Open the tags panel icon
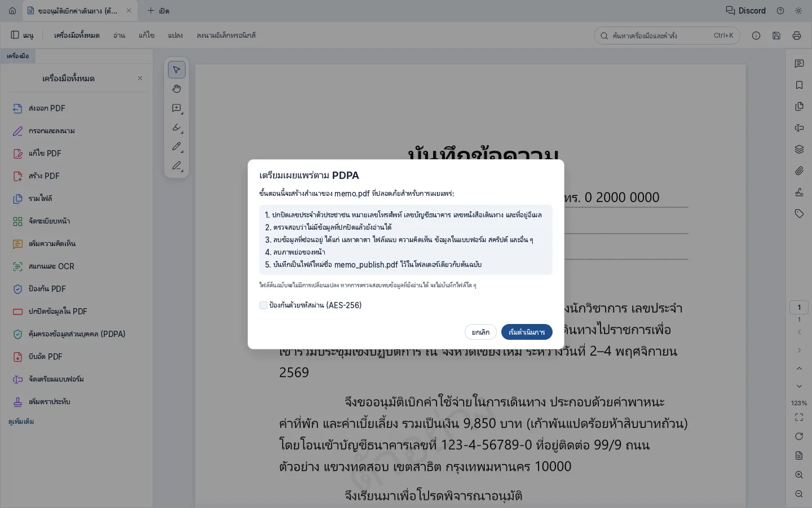This screenshot has width=812, height=508. pos(799,214)
